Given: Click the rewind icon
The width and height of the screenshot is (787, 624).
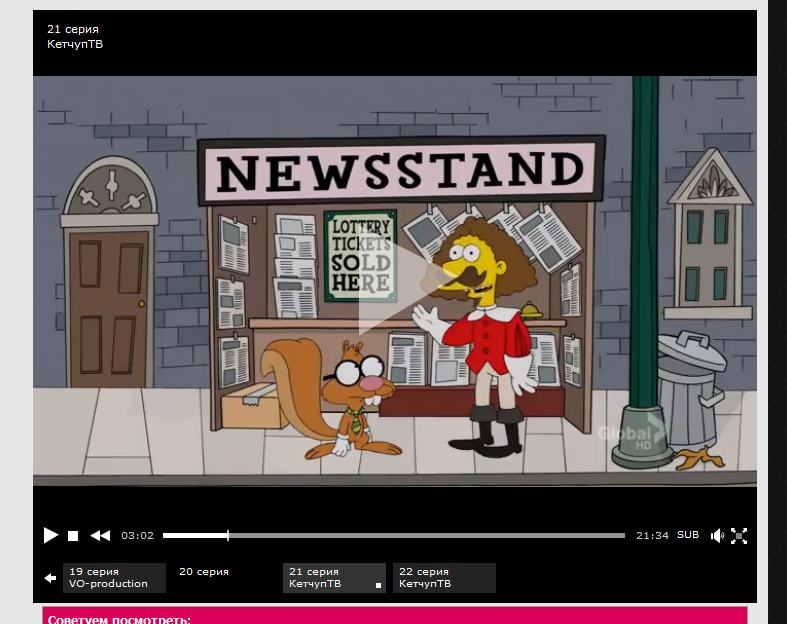Looking at the screenshot, I should (x=100, y=536).
